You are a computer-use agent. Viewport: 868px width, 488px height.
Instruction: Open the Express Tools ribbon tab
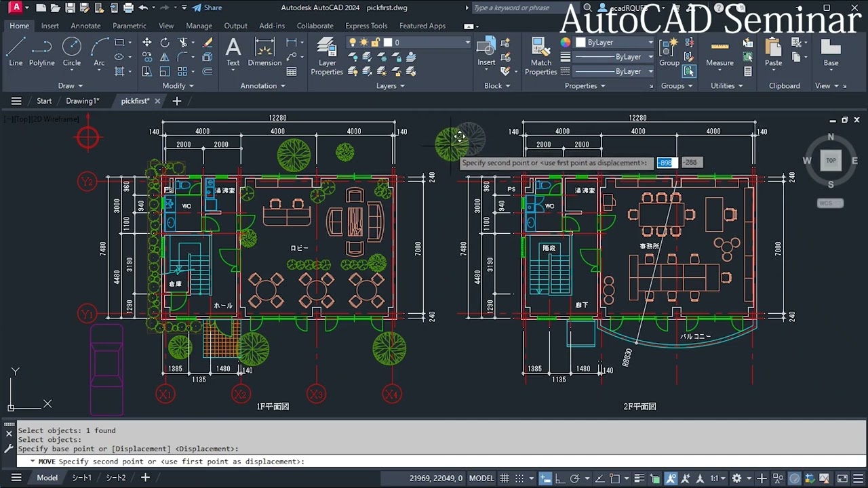coord(366,26)
